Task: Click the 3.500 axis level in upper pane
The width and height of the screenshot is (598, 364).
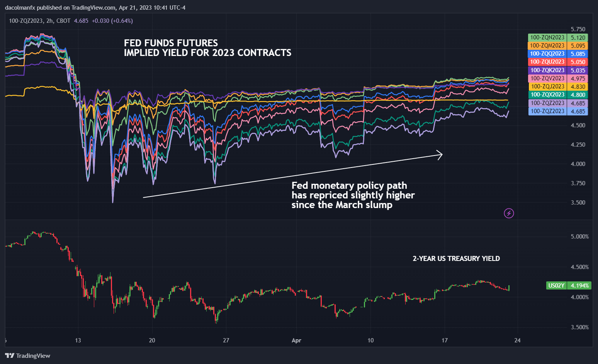Action: (578, 202)
